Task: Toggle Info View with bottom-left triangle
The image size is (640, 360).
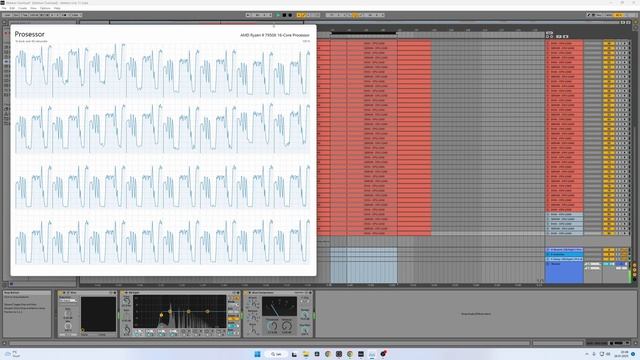Action: point(4,343)
